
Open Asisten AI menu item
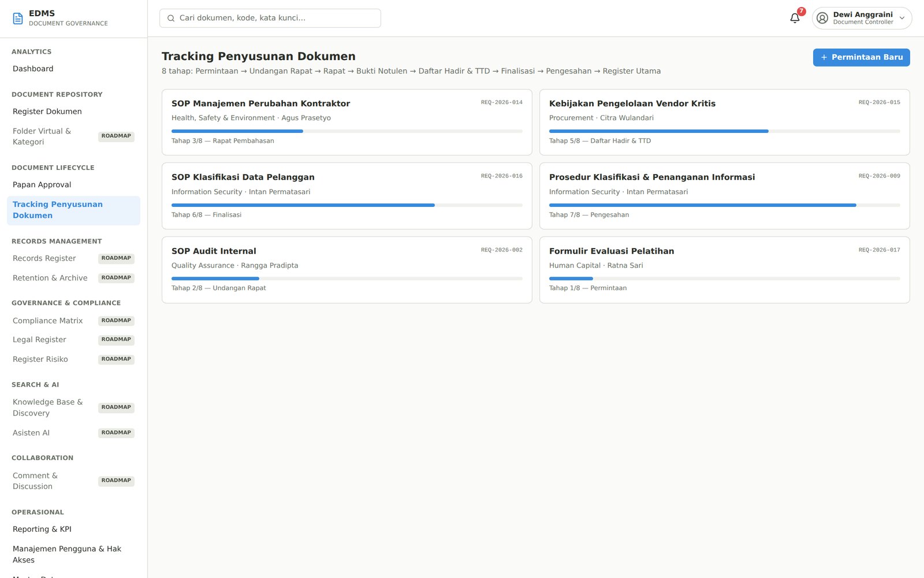tap(73, 433)
